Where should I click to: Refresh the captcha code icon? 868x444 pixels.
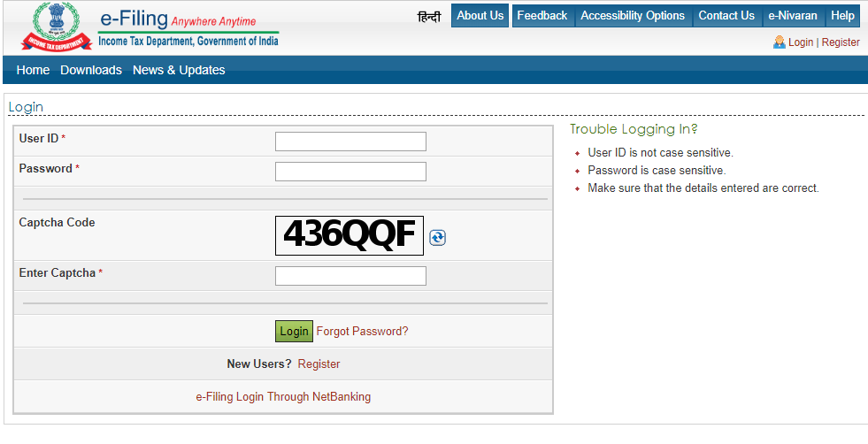tap(437, 238)
